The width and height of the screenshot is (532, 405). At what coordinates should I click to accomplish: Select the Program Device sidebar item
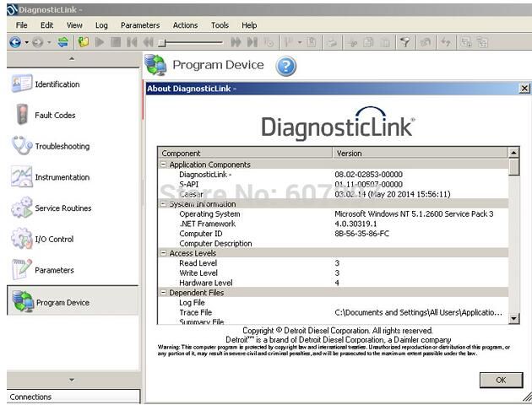click(62, 302)
